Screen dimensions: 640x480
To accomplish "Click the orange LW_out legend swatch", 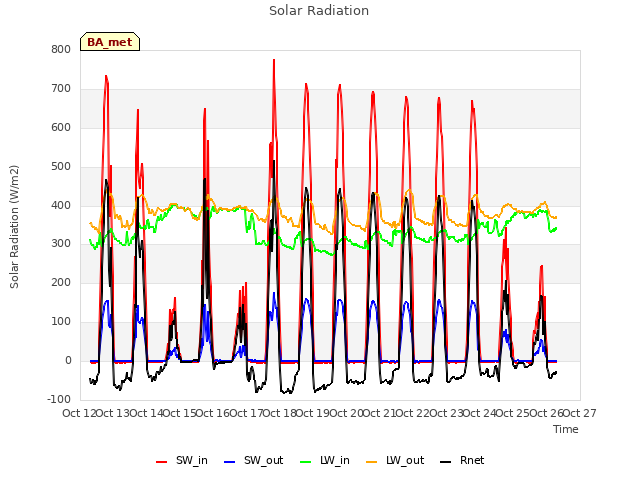I will (x=372, y=462).
